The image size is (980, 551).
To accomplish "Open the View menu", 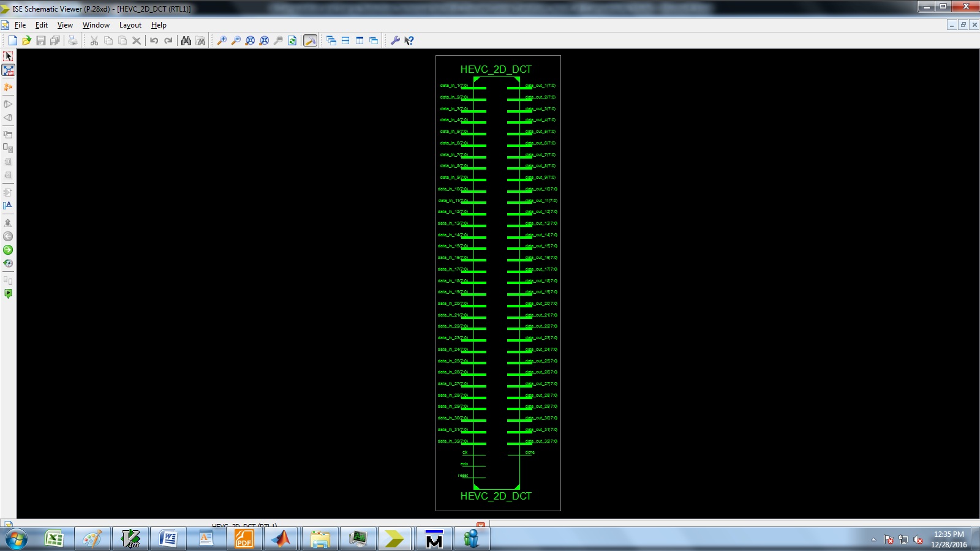I will click(65, 25).
